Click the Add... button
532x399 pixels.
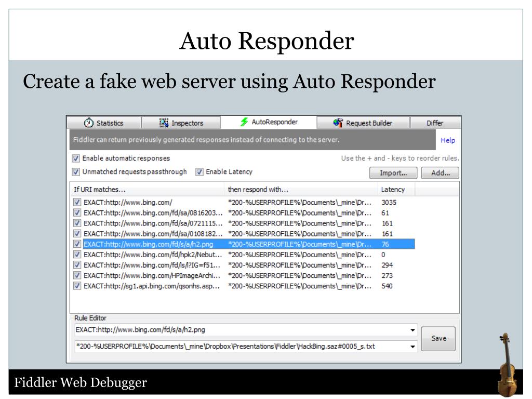(441, 173)
